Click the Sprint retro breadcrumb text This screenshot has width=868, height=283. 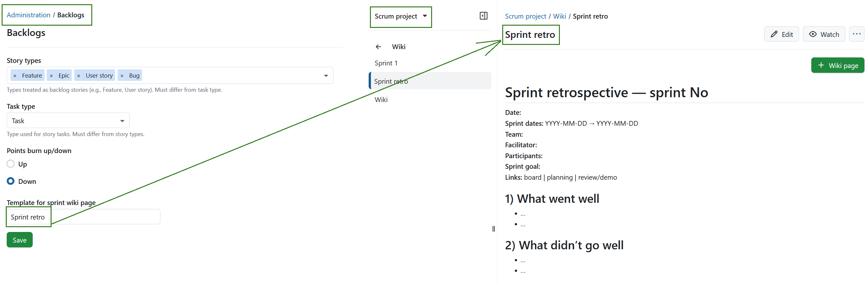[590, 16]
